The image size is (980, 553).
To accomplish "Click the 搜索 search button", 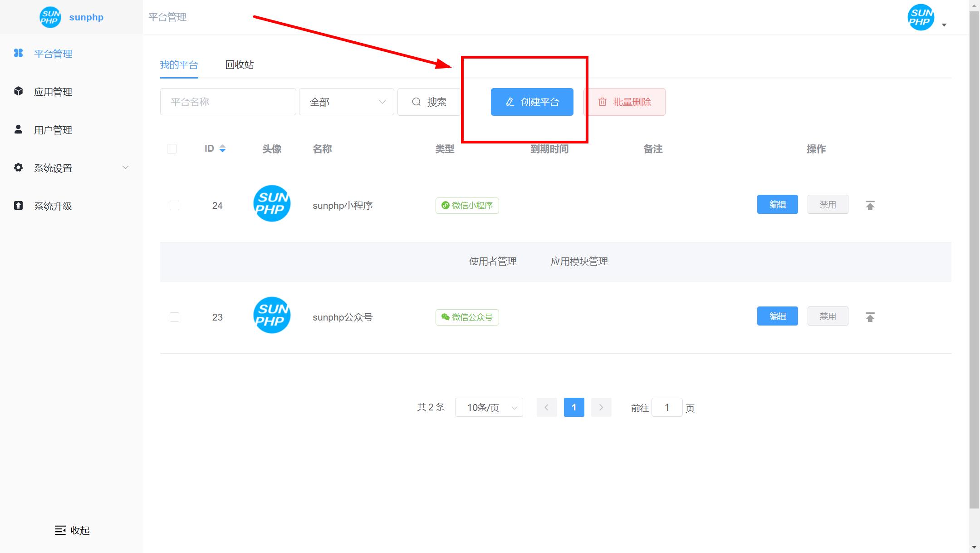I will click(x=429, y=102).
